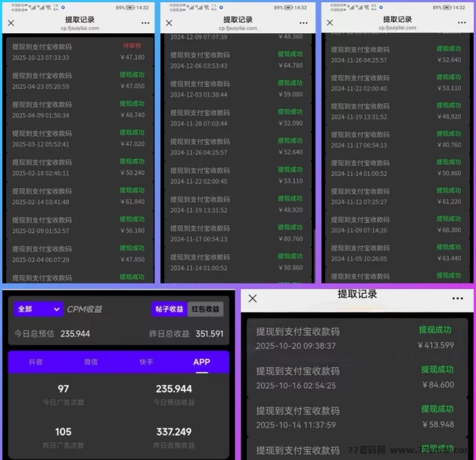Screen dimensions: 476x460
Task: Tap ¥52.640 in the right phone
Action: 449,60
